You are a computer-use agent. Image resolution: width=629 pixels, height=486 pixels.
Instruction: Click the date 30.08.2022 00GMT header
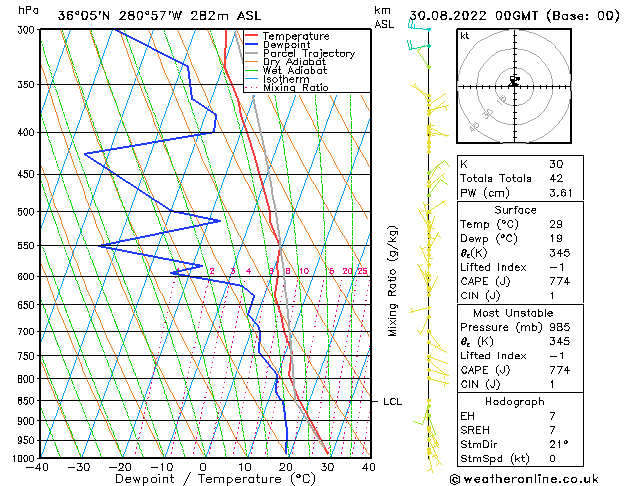[x=515, y=16]
